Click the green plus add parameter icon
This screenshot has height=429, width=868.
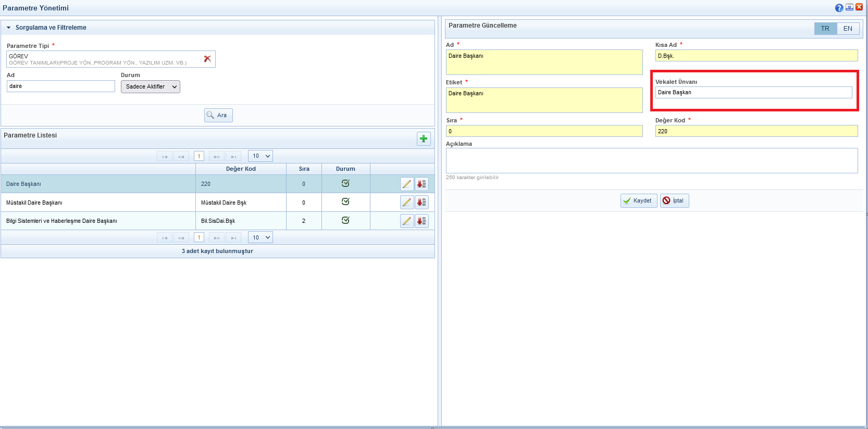424,138
